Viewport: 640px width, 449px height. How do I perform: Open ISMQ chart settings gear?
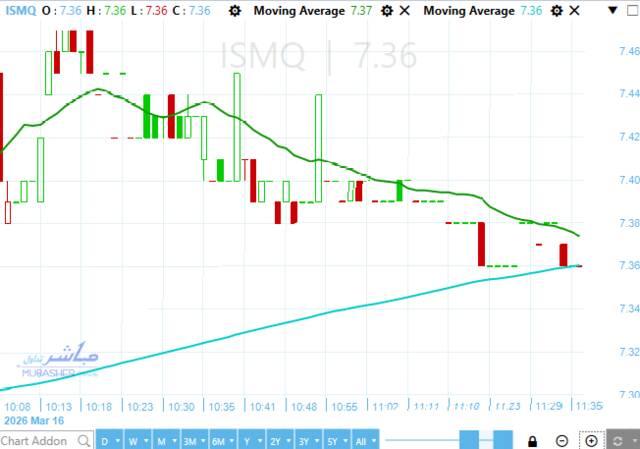[x=234, y=10]
